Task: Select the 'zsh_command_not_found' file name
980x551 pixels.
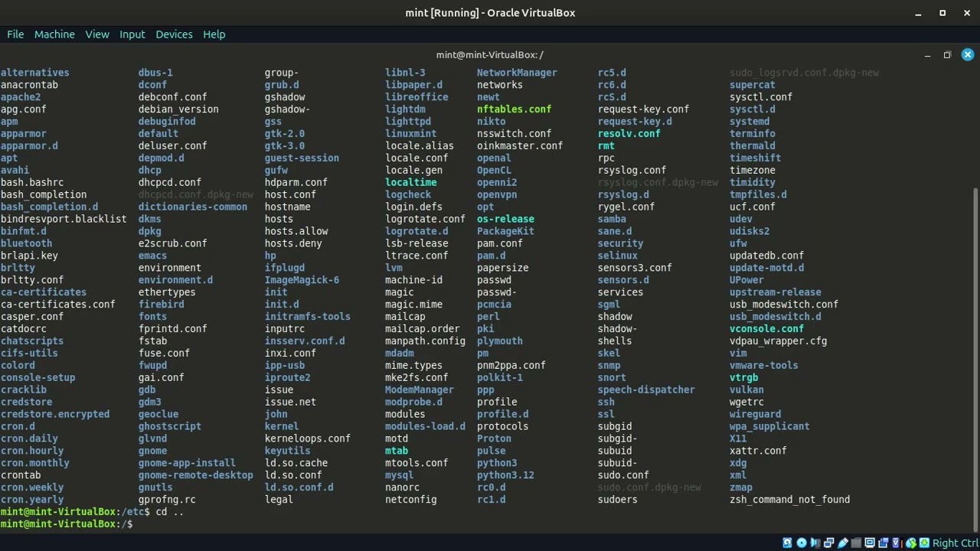Action: tap(789, 500)
